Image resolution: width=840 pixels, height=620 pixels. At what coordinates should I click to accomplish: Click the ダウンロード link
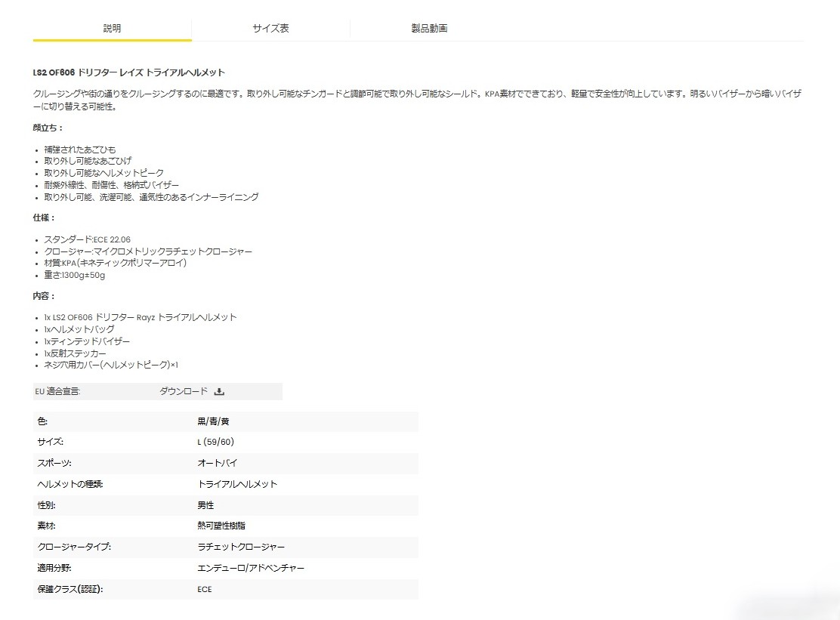tap(184, 391)
